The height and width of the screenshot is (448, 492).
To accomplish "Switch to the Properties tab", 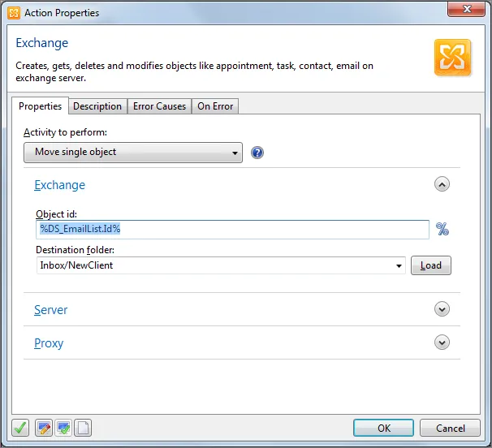I will pos(40,106).
